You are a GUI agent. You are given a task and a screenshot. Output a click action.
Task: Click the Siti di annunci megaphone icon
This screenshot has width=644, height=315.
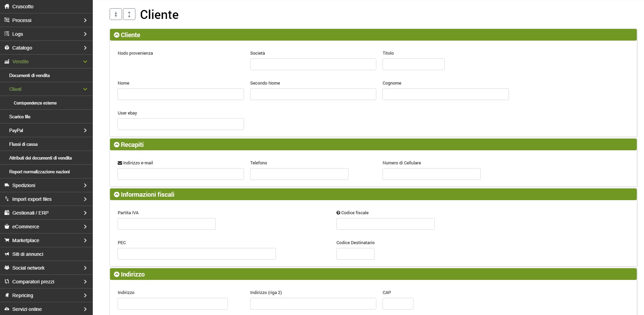tap(7, 254)
